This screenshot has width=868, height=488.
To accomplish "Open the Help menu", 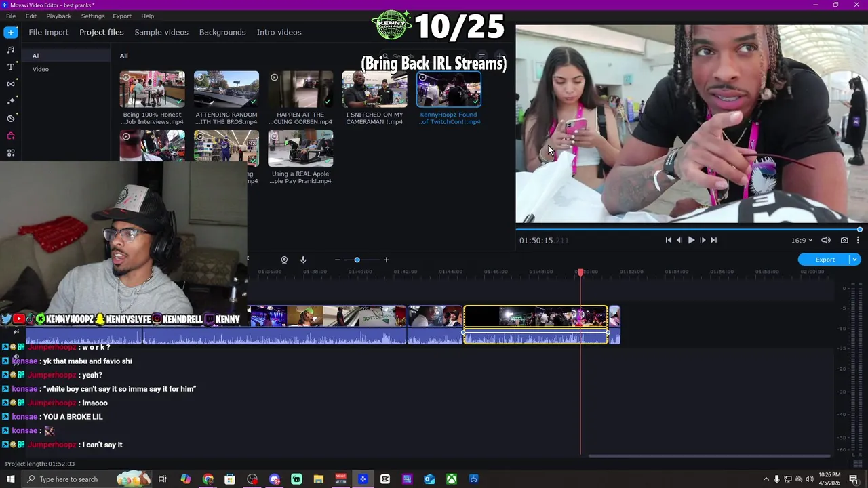I will coord(147,16).
